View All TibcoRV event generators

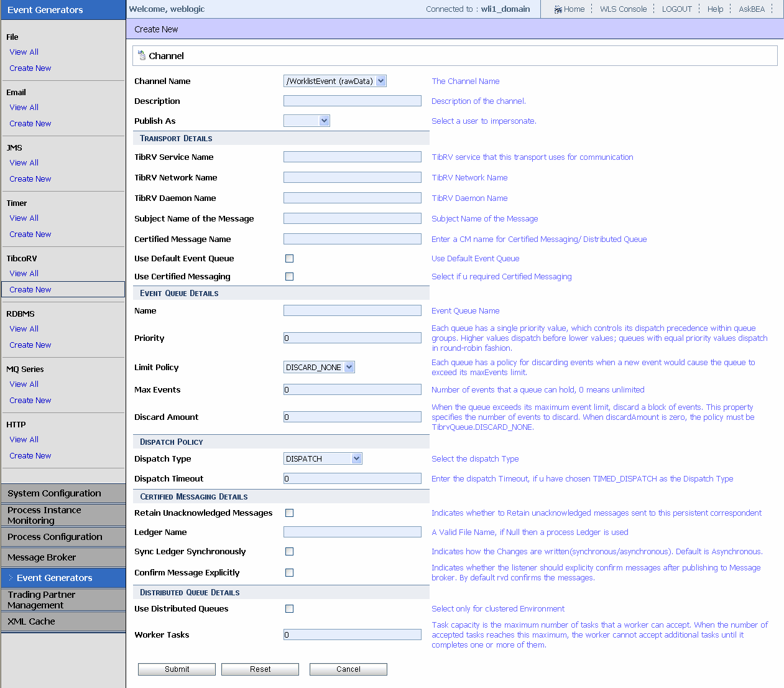[x=24, y=274]
